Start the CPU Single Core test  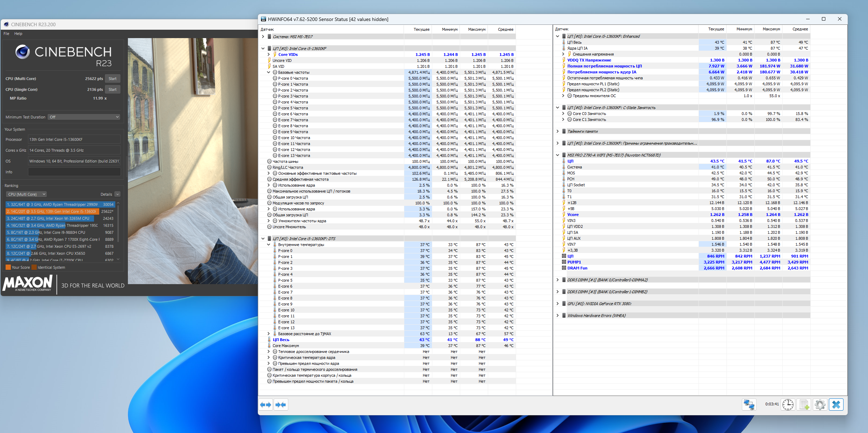[x=113, y=89]
